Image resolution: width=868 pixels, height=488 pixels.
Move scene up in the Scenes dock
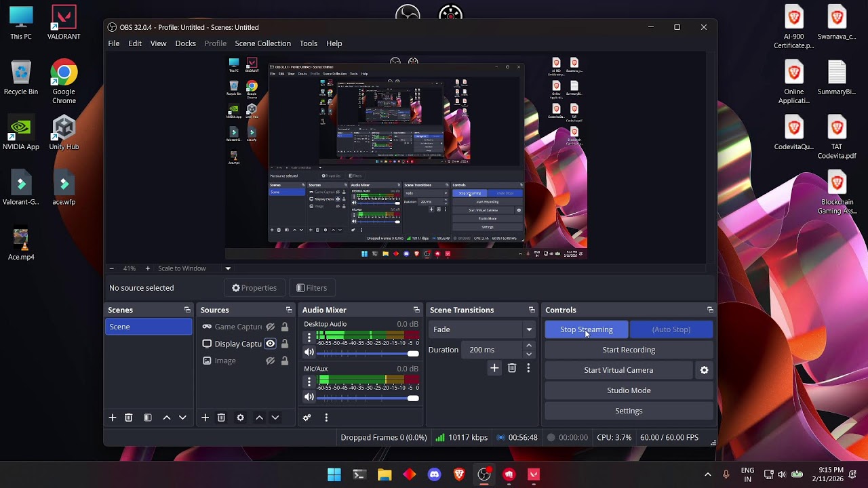(167, 418)
